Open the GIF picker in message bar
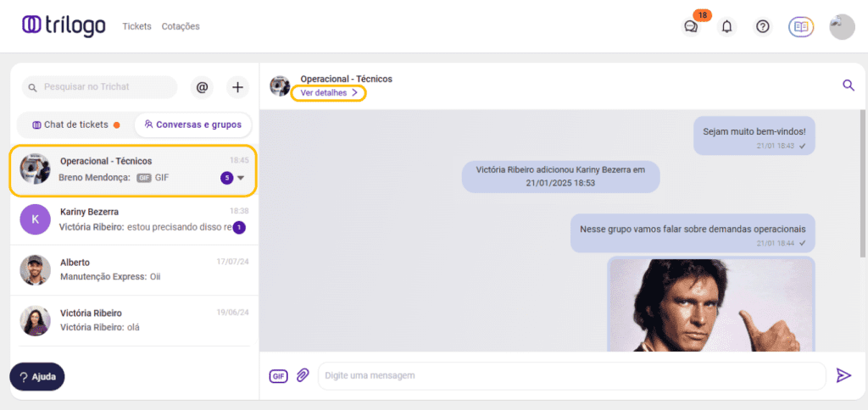The height and width of the screenshot is (410, 868). 278,376
